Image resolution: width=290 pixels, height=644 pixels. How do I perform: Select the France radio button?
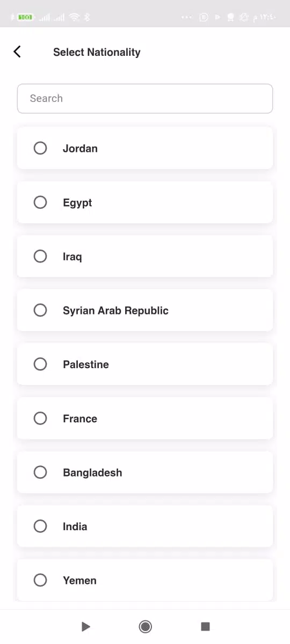40,418
